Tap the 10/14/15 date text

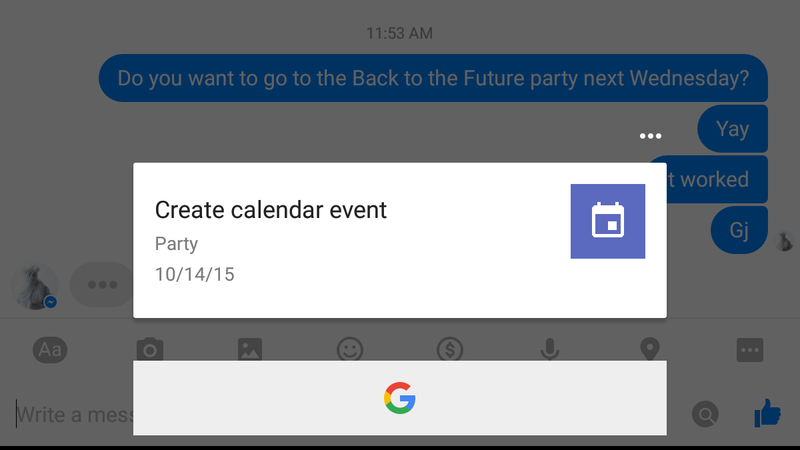(194, 274)
